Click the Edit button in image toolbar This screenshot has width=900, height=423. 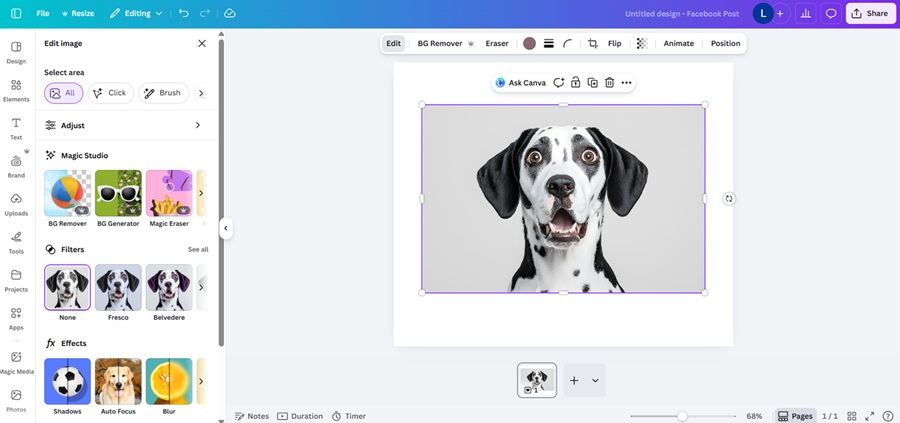[x=393, y=44]
